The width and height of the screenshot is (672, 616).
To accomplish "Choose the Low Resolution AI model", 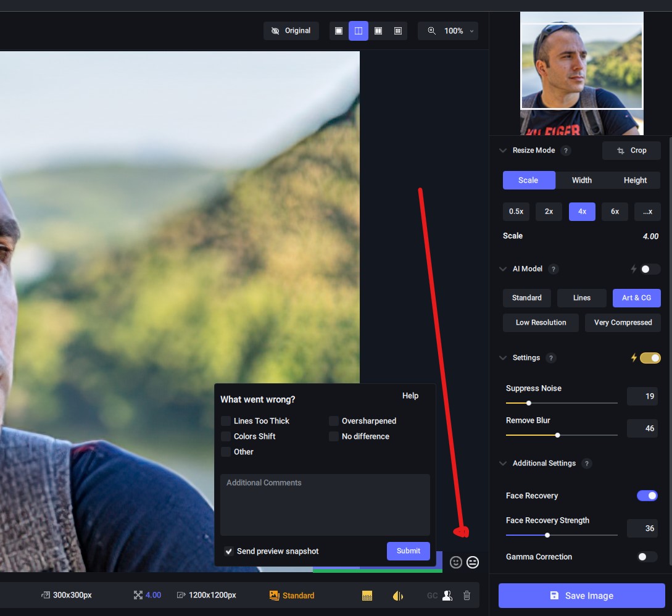I will coord(541,323).
